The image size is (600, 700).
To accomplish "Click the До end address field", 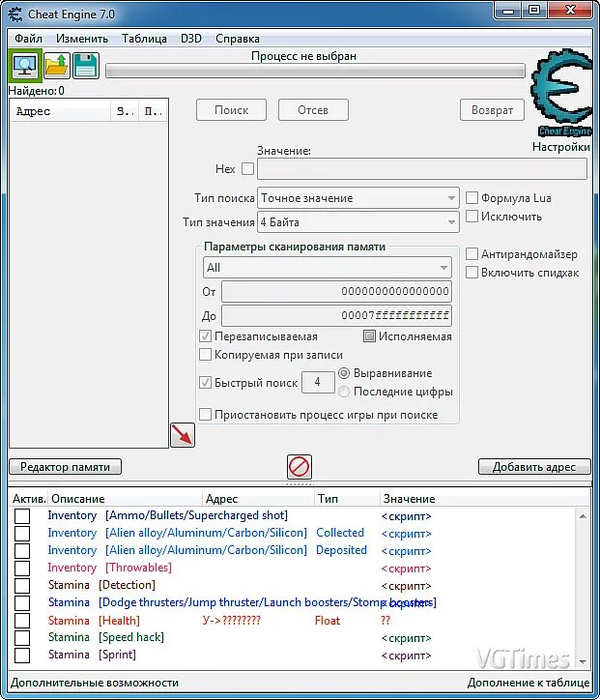I will [x=337, y=315].
